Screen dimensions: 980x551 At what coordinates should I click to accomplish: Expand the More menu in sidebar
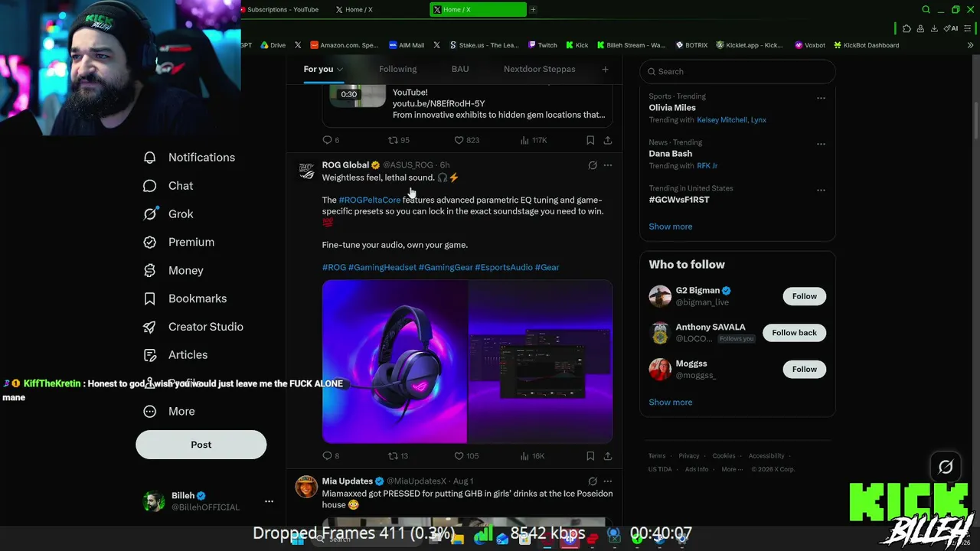[x=170, y=412]
